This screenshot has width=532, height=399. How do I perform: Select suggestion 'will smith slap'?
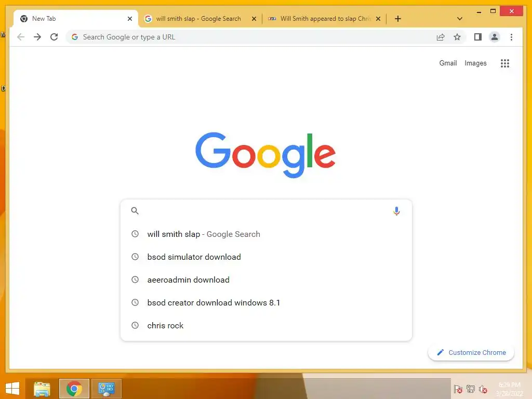(266, 234)
